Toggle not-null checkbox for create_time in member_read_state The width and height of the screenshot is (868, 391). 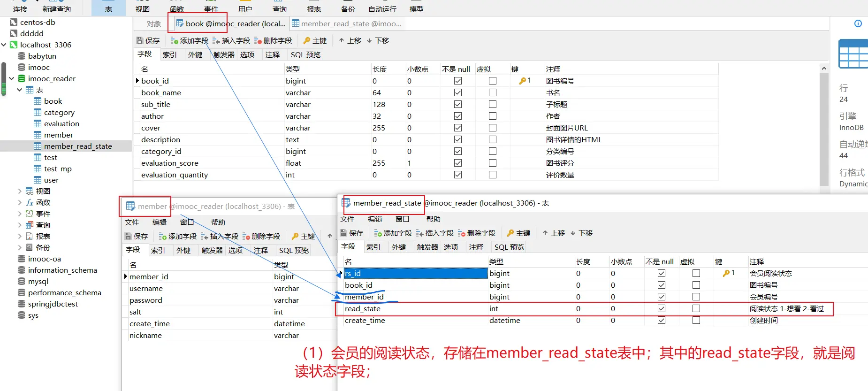[662, 320]
